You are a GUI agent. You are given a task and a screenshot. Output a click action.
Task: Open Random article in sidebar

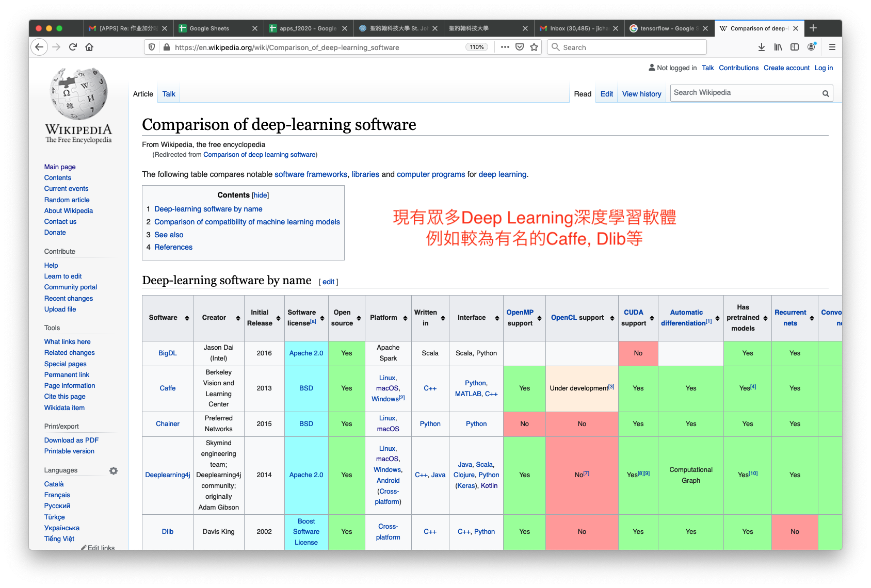click(x=67, y=200)
